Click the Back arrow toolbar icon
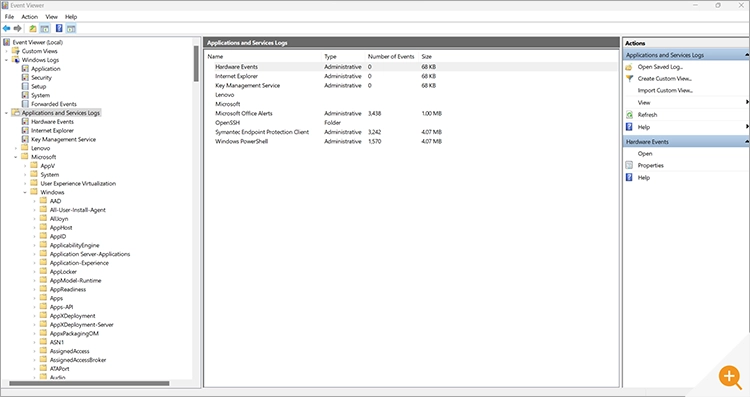This screenshot has height=397, width=750. [7, 29]
